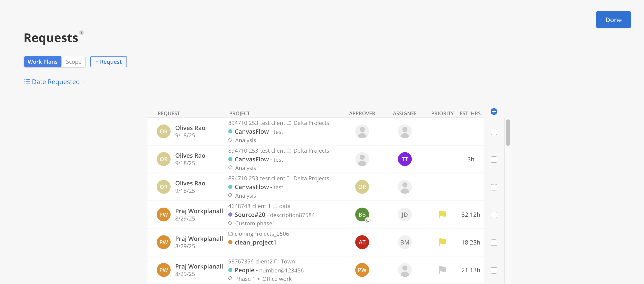Click the PW requester avatar in Source#20 row
The image size is (644, 284).
point(163,215)
